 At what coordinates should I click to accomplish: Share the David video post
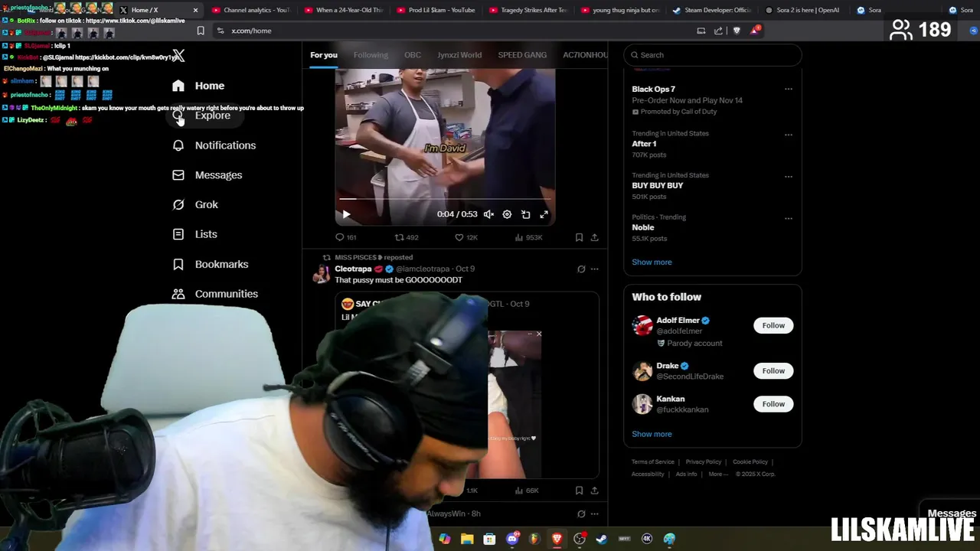[x=594, y=237]
